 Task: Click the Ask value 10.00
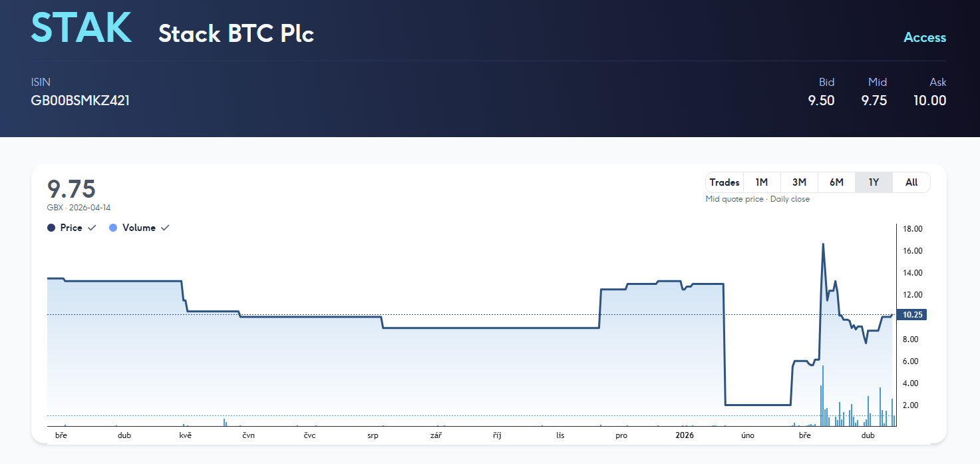[x=929, y=101]
